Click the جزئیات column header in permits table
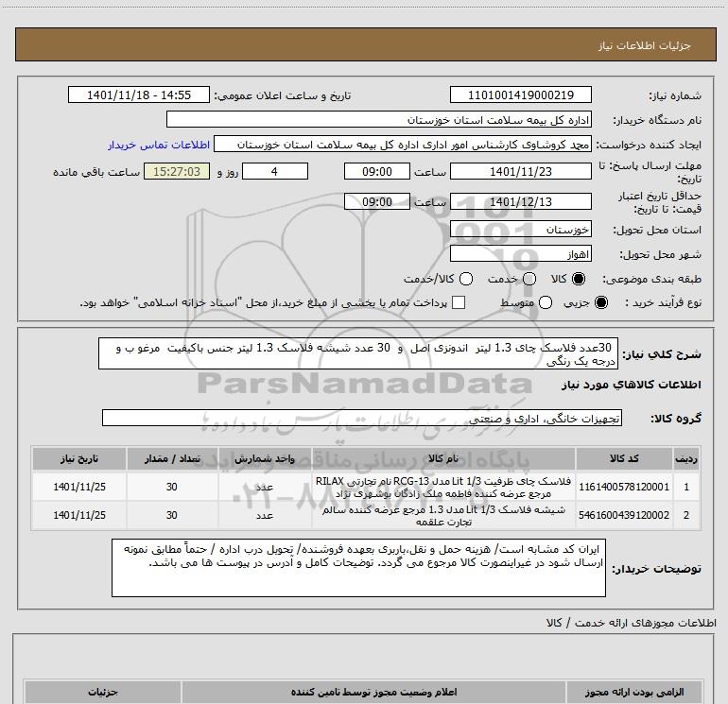This screenshot has width=728, height=704. click(103, 692)
